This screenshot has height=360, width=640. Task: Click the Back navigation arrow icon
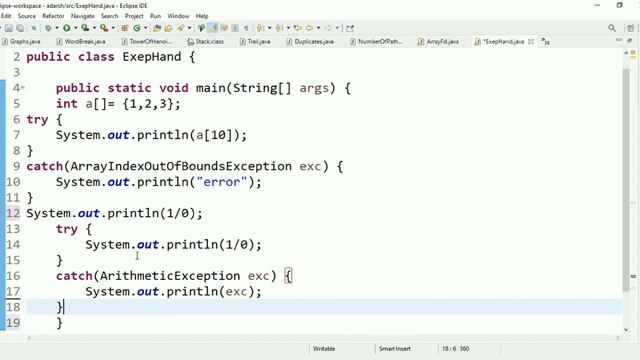[x=309, y=28]
